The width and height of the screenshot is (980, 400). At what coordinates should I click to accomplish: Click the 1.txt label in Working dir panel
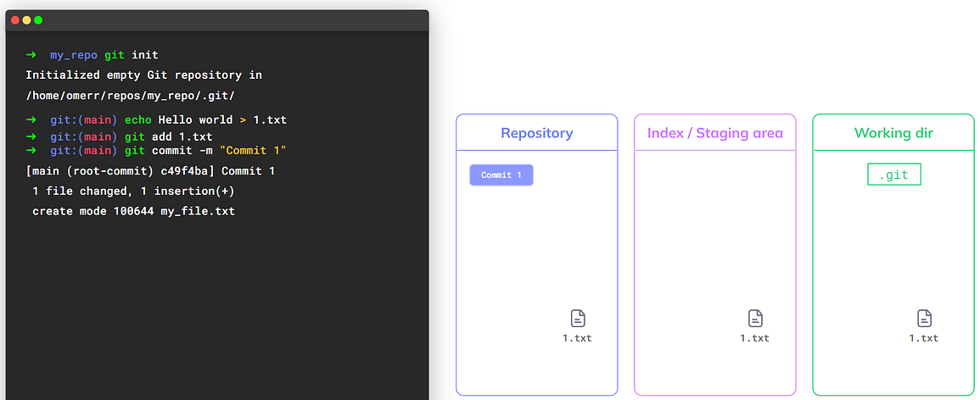point(924,338)
